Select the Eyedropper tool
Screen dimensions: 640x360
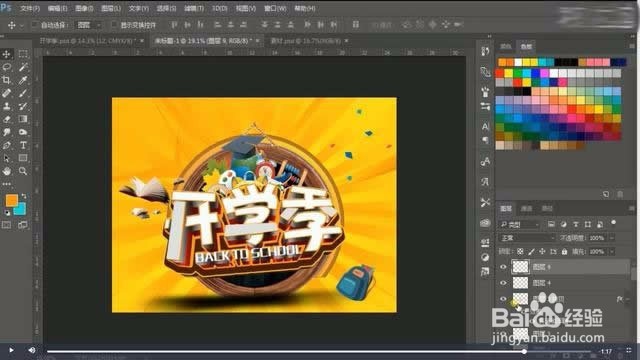pyautogui.click(x=23, y=80)
